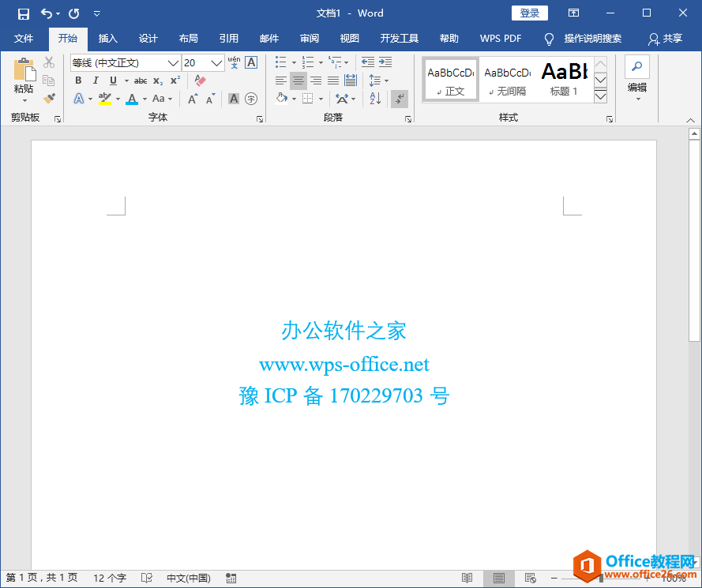Justify paragraph text

(x=333, y=81)
